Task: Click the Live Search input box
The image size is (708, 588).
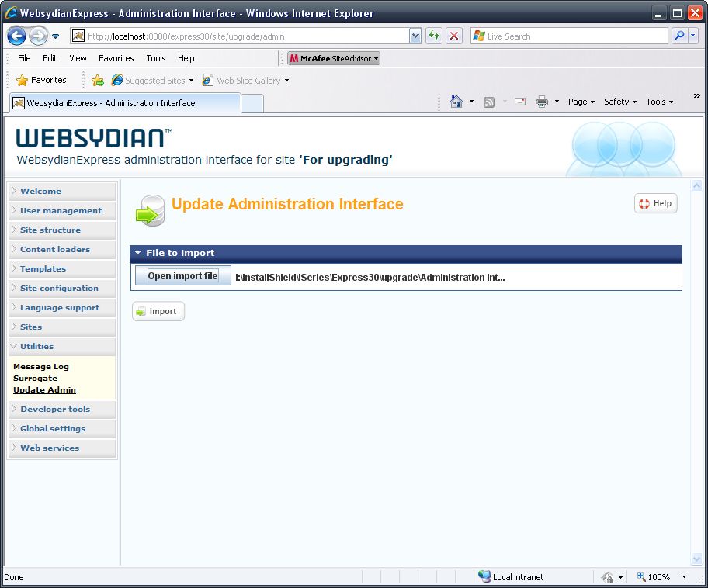Action: click(569, 36)
